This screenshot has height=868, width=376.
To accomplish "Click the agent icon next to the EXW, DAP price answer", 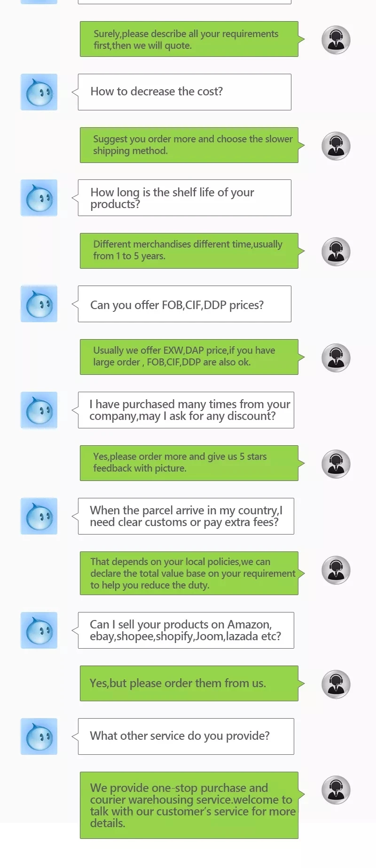I will 336,358.
